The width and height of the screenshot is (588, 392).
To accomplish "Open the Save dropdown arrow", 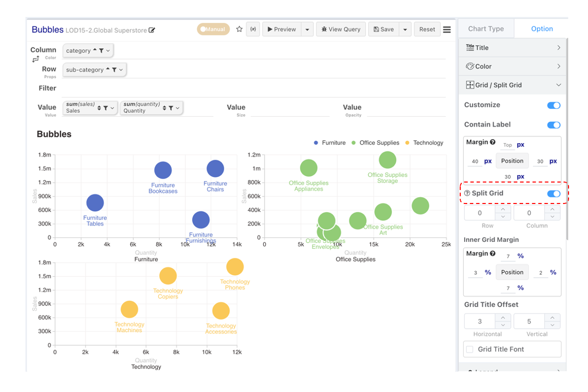I will pos(405,29).
